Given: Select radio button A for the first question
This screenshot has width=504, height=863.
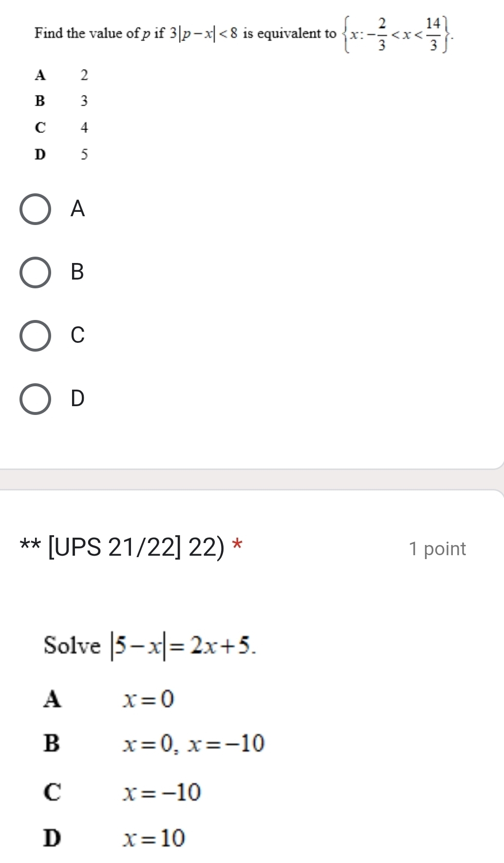Looking at the screenshot, I should pos(35,209).
